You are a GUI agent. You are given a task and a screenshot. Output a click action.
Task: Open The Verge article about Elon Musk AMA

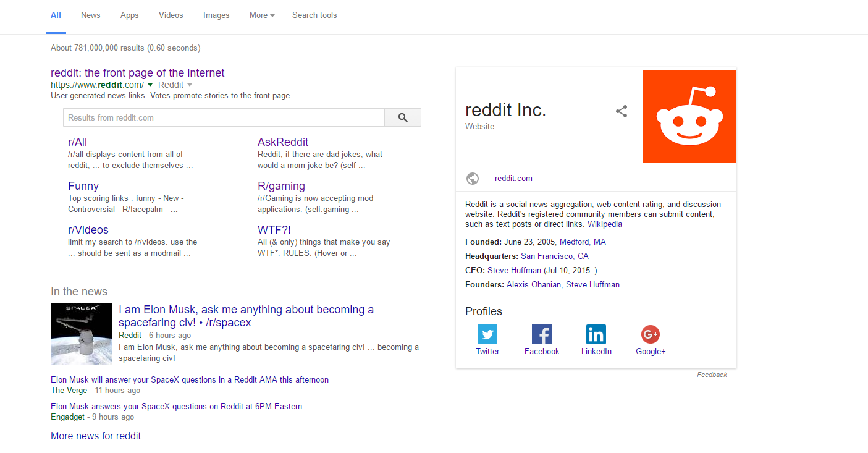click(190, 379)
